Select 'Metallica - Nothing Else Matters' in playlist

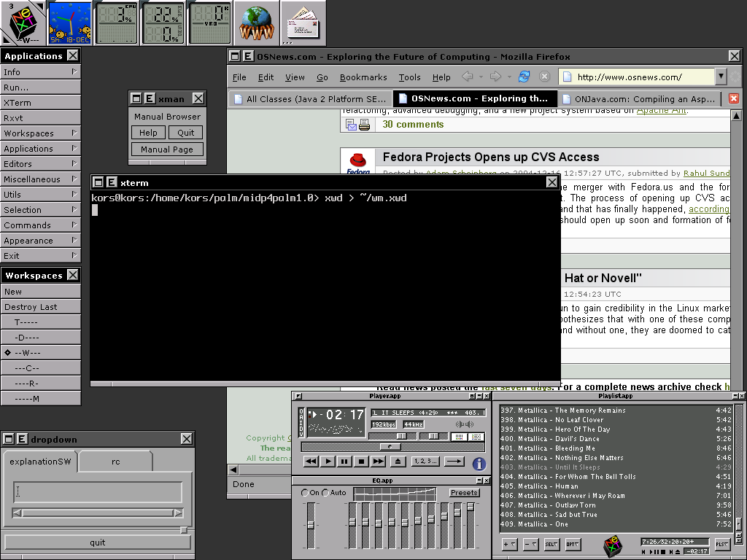(615, 458)
